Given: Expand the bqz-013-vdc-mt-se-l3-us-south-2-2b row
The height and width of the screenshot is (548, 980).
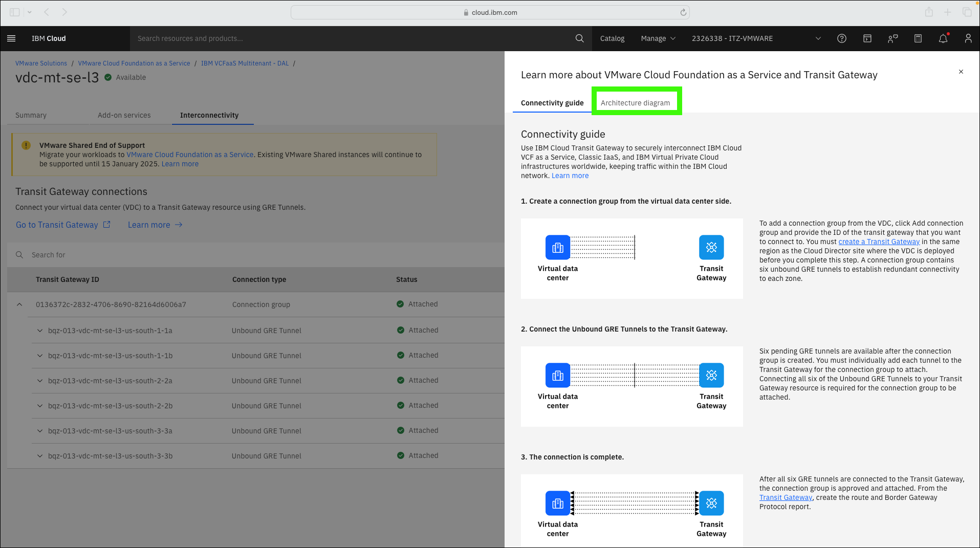Looking at the screenshot, I should coord(39,406).
